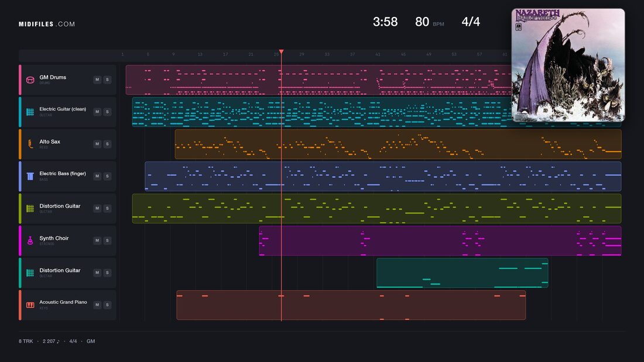Select the Alto Sax track name
Viewport: 644px width, 362px height.
click(50, 142)
